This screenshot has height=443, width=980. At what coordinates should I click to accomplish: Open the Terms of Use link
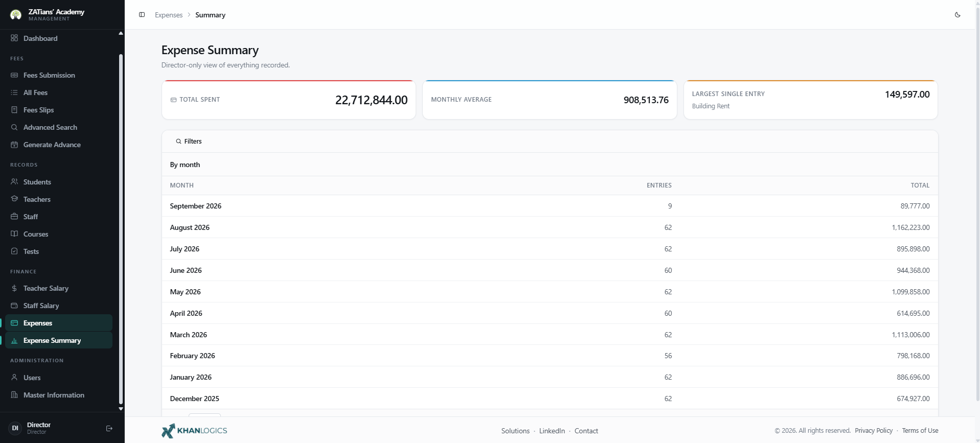pyautogui.click(x=920, y=431)
